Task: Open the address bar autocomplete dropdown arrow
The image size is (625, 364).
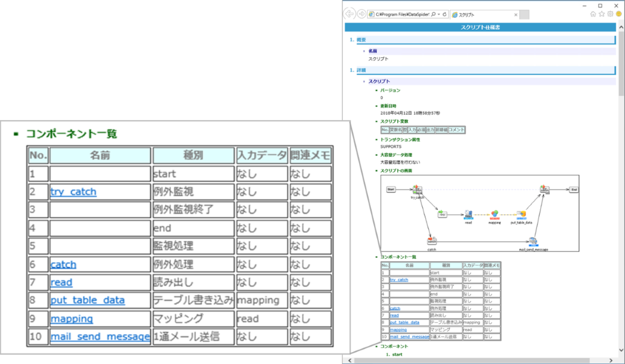Action: point(439,14)
